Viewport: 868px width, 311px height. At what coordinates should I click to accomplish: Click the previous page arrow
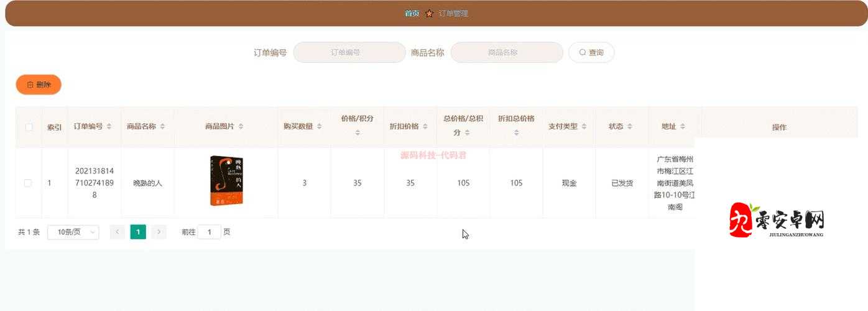(x=118, y=232)
